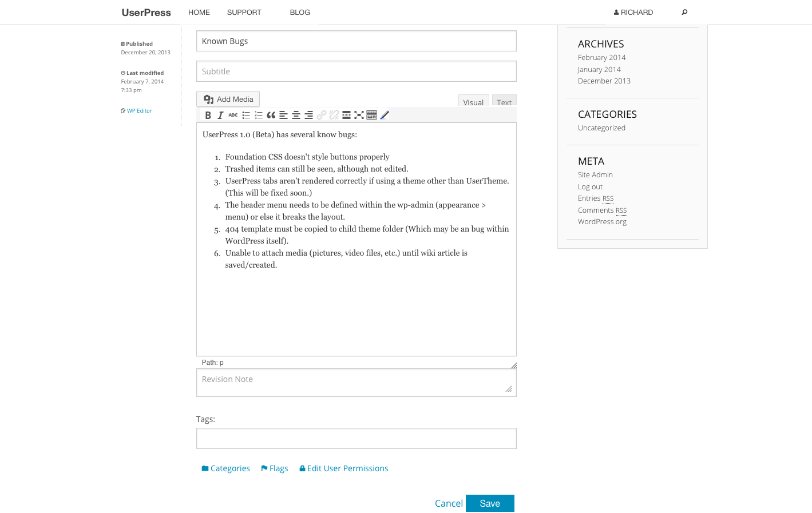Open the Uncategorized category

coord(601,128)
